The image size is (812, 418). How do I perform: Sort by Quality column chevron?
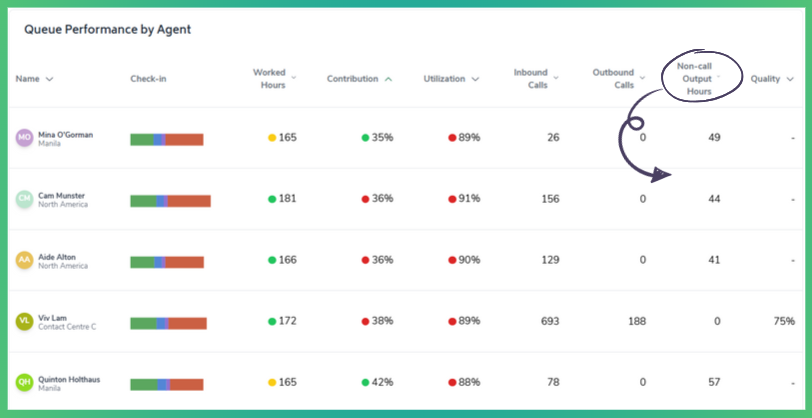[790, 79]
